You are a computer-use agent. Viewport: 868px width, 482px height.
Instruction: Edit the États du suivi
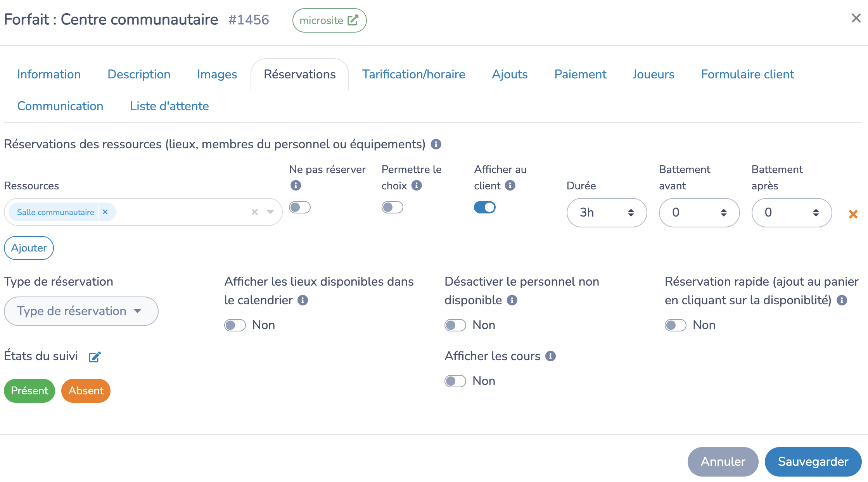(x=95, y=357)
